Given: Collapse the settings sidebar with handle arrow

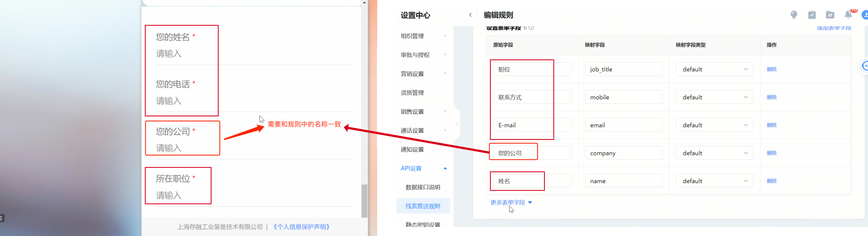Looking at the screenshot, I should tap(457, 124).
